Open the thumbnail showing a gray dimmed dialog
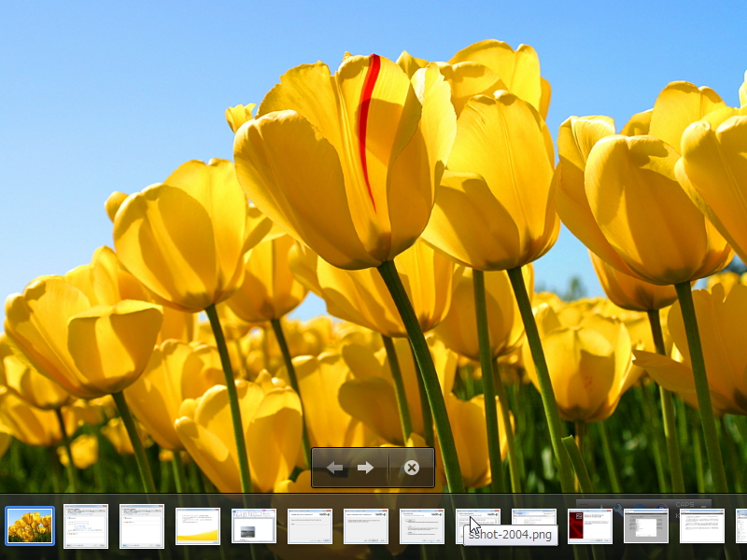747x560 pixels. coord(646,526)
